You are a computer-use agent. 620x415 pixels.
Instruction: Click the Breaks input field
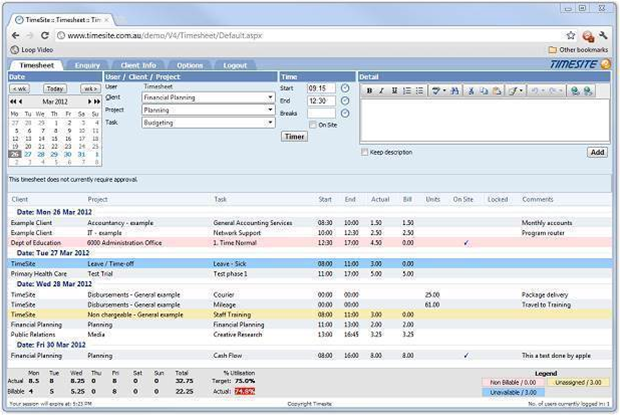[x=321, y=113]
